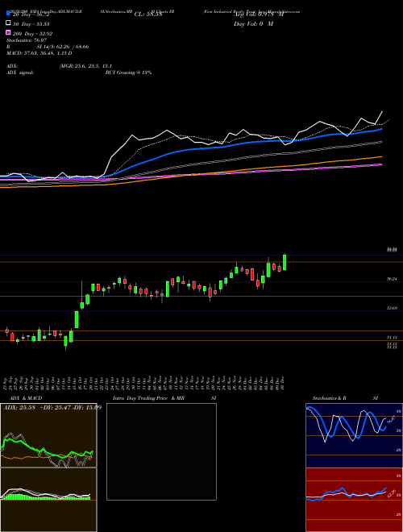Image resolution: width=403 pixels, height=532 pixels.
Task: Click the white 50 Day legend swatch
Action: click(8, 23)
